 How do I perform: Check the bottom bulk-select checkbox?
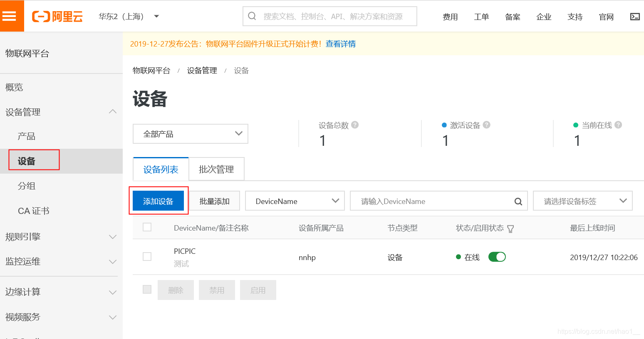pos(147,289)
